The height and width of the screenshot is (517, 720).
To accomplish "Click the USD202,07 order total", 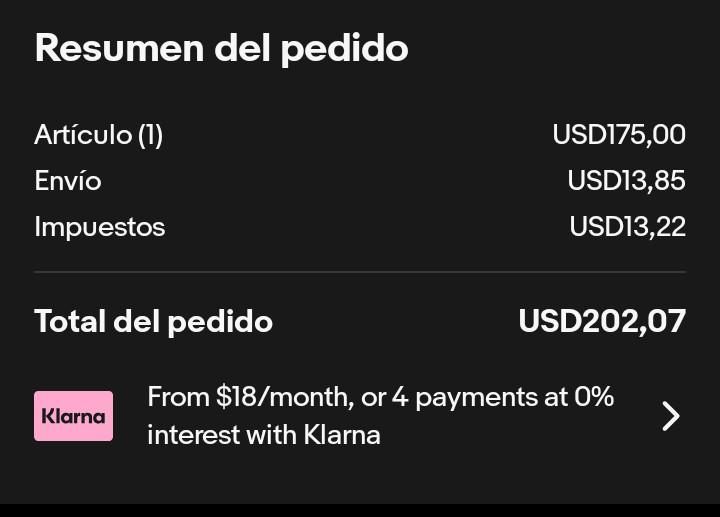I will tap(602, 320).
